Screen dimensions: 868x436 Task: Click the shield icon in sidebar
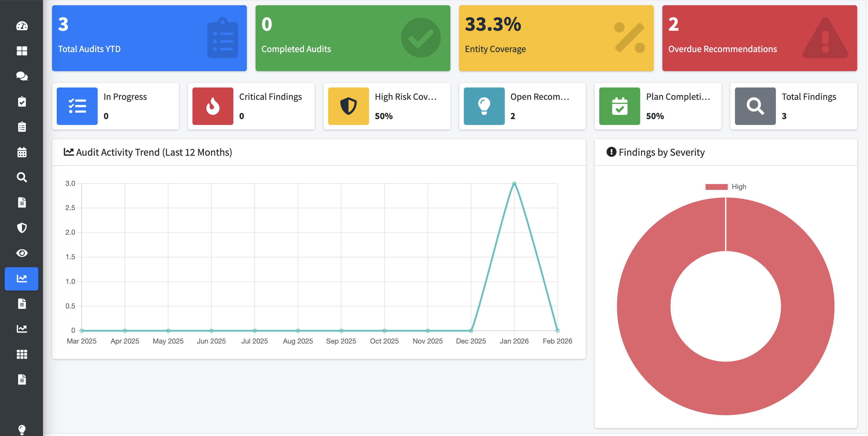pyautogui.click(x=22, y=228)
